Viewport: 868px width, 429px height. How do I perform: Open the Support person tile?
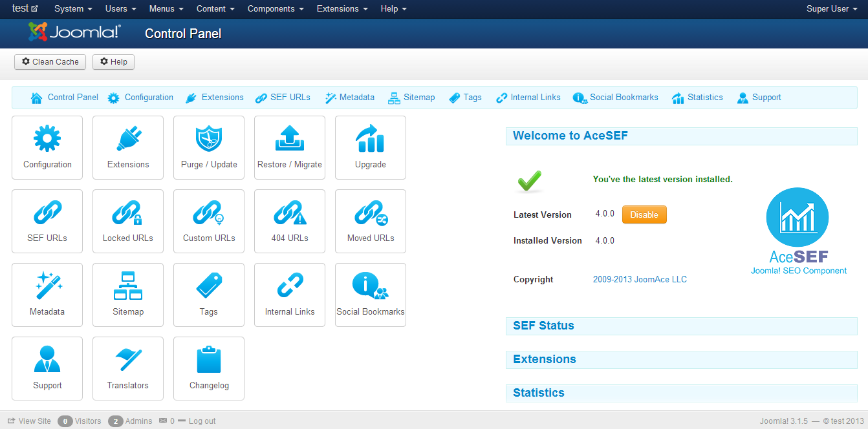[47, 368]
